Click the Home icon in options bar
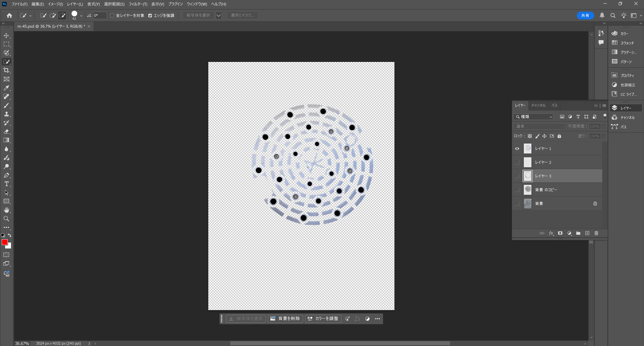The image size is (644, 346). point(9,15)
